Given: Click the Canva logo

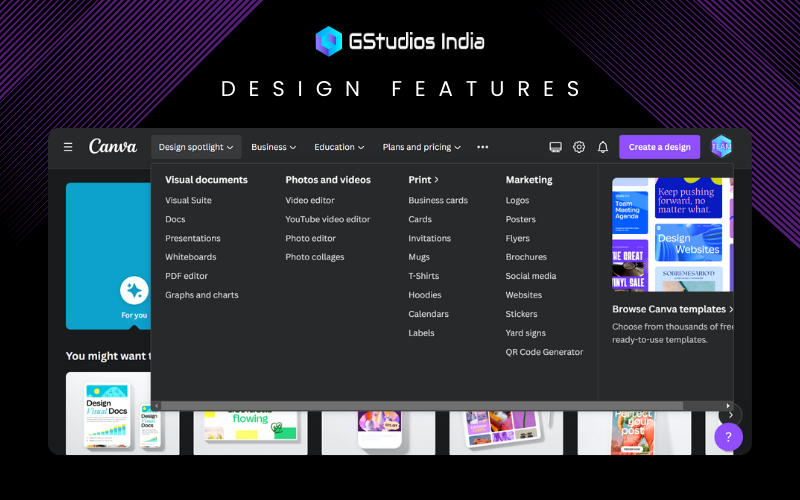Looking at the screenshot, I should (x=113, y=146).
